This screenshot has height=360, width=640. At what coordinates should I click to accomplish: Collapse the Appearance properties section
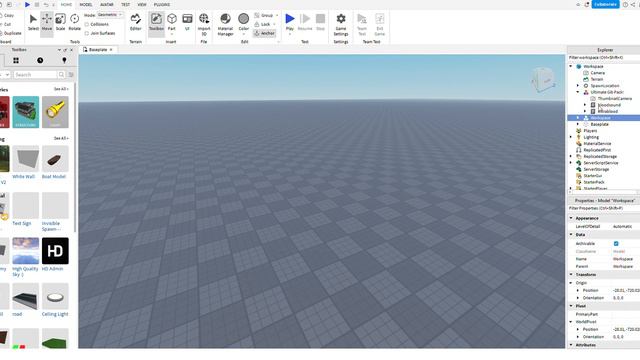[571, 218]
